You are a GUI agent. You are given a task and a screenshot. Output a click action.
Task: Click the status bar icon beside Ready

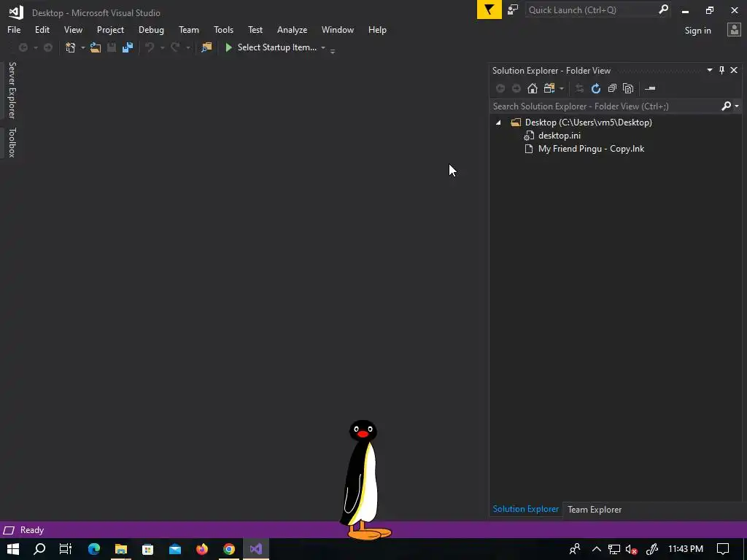[9, 530]
